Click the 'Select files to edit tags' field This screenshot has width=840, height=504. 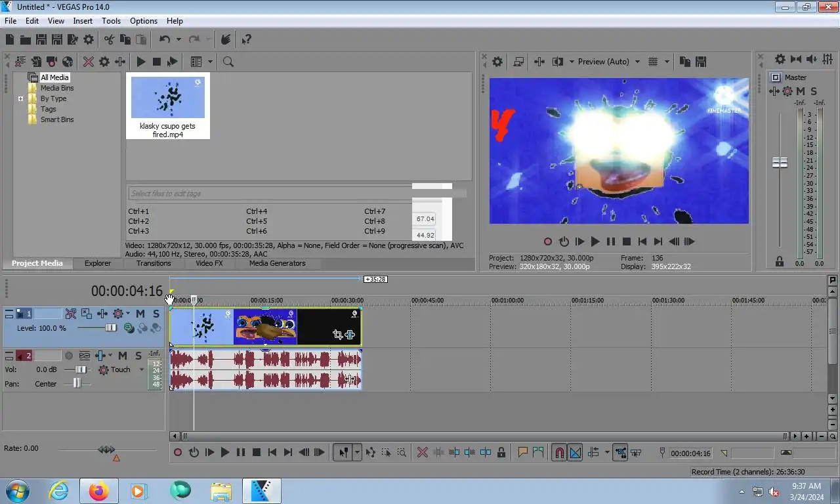click(269, 194)
